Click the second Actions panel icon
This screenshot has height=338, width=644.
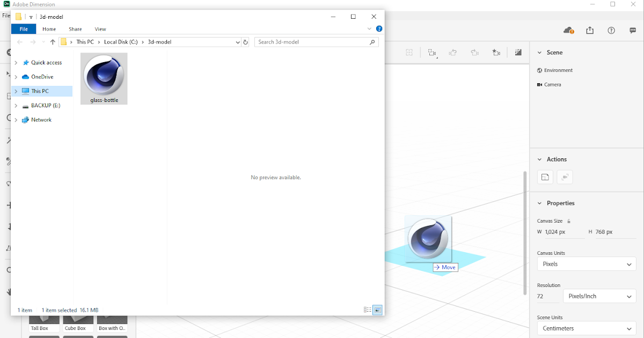click(565, 177)
